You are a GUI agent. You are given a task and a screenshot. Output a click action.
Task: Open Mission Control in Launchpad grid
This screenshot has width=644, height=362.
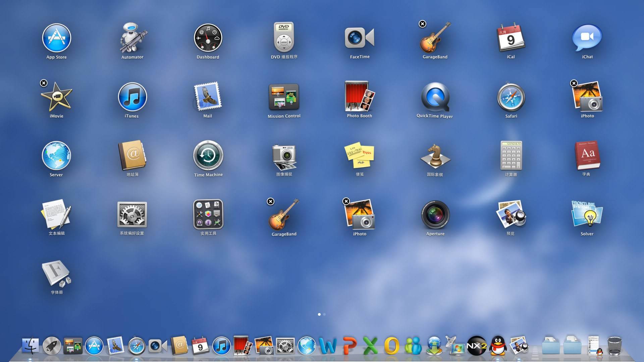pos(284,97)
